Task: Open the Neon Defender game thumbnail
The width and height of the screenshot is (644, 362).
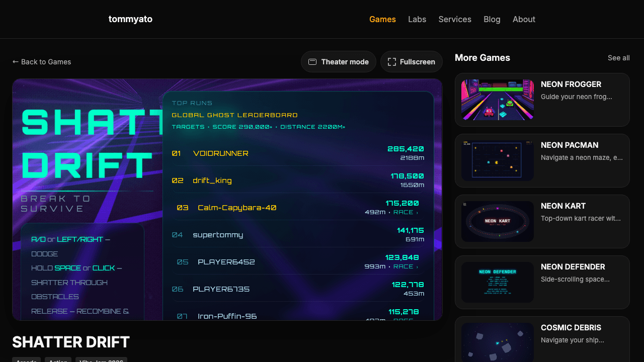Action: coord(498,282)
